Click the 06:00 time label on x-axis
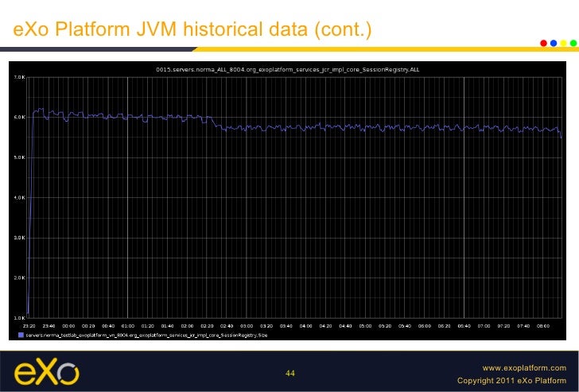The height and width of the screenshot is (392, 579). [425, 326]
